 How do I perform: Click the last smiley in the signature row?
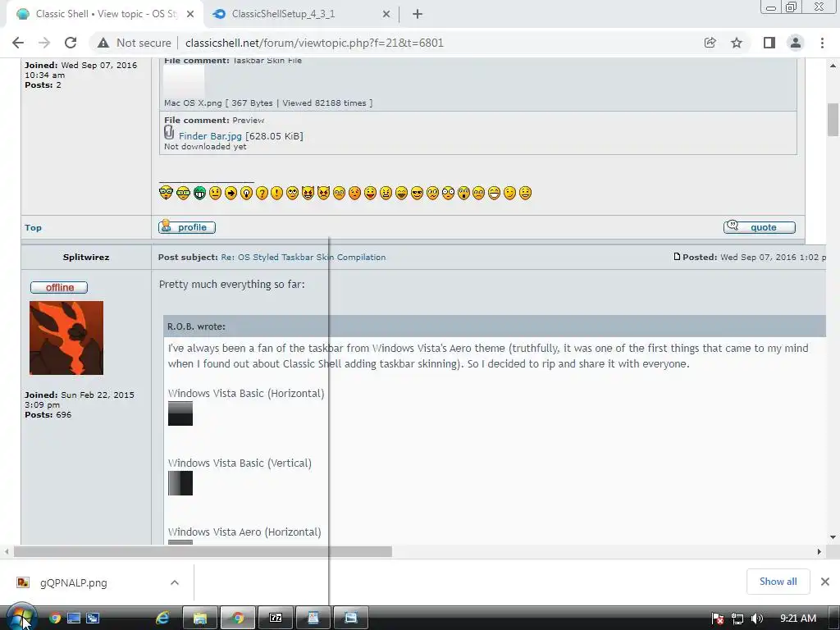click(x=526, y=193)
